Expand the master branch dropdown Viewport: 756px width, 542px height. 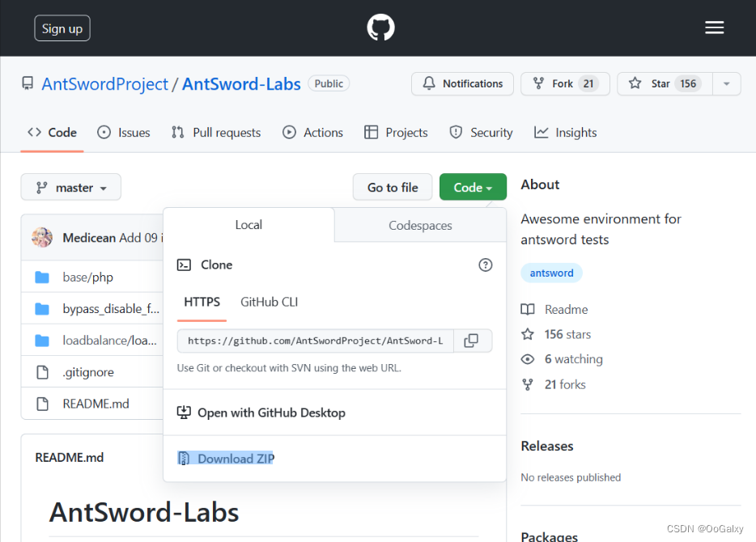tap(71, 187)
